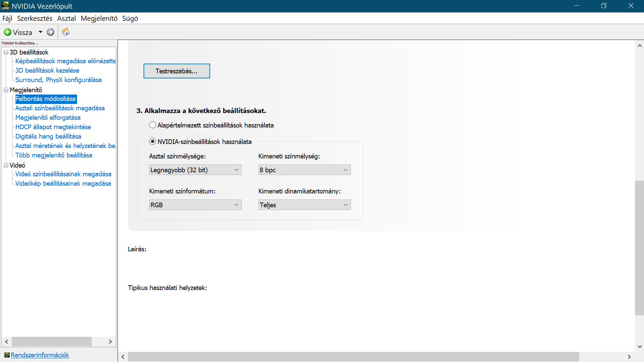This screenshot has height=362, width=644.
Task: Open Videókép beállításainak megadása
Action: click(63, 183)
